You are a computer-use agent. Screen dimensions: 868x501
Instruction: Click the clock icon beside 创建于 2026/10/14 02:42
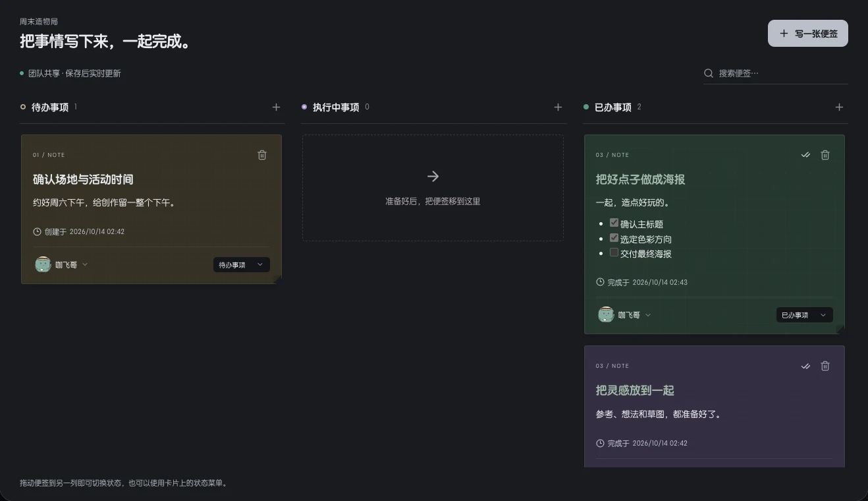[x=37, y=231]
